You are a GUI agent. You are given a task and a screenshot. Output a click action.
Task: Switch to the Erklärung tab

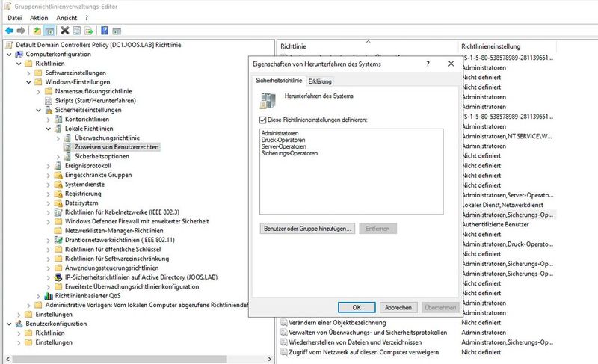pos(320,81)
